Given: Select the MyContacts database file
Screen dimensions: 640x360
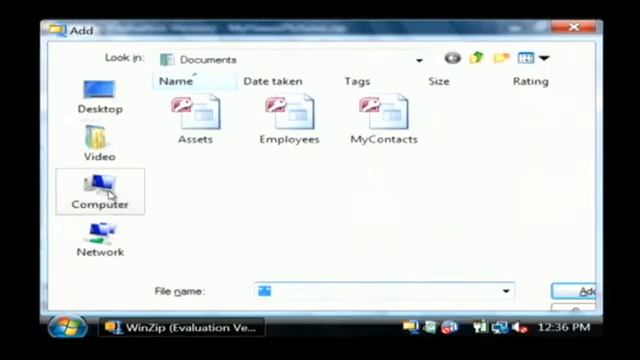Looking at the screenshot, I should coord(384,119).
